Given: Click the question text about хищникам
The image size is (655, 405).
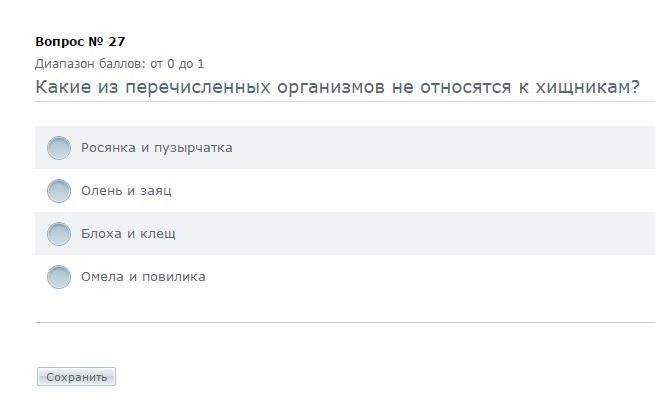Looking at the screenshot, I should coord(337,86).
